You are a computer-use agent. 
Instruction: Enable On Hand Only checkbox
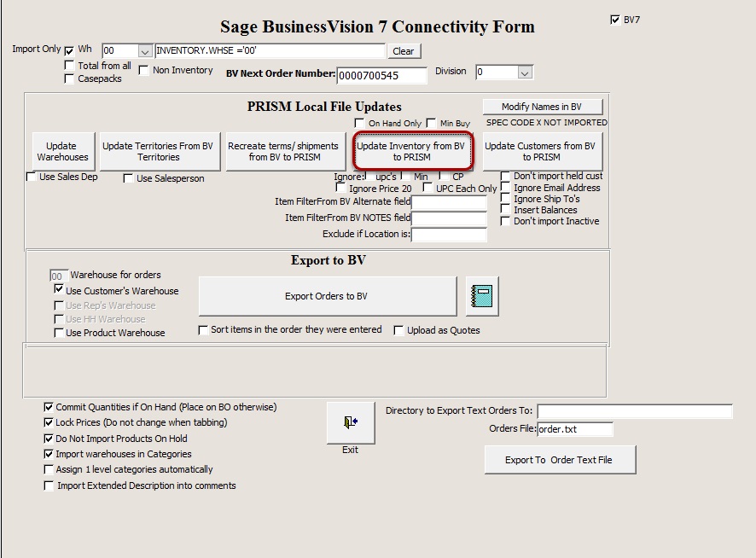[x=359, y=123]
